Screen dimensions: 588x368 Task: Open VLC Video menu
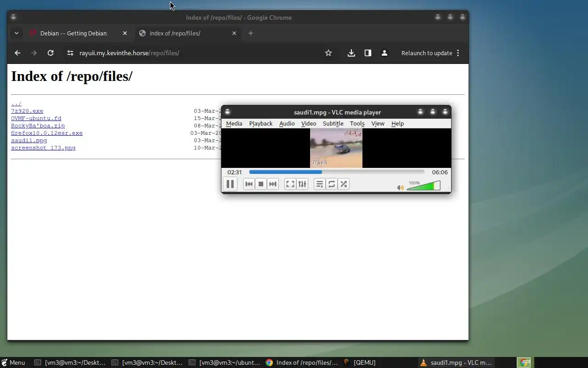(x=309, y=123)
